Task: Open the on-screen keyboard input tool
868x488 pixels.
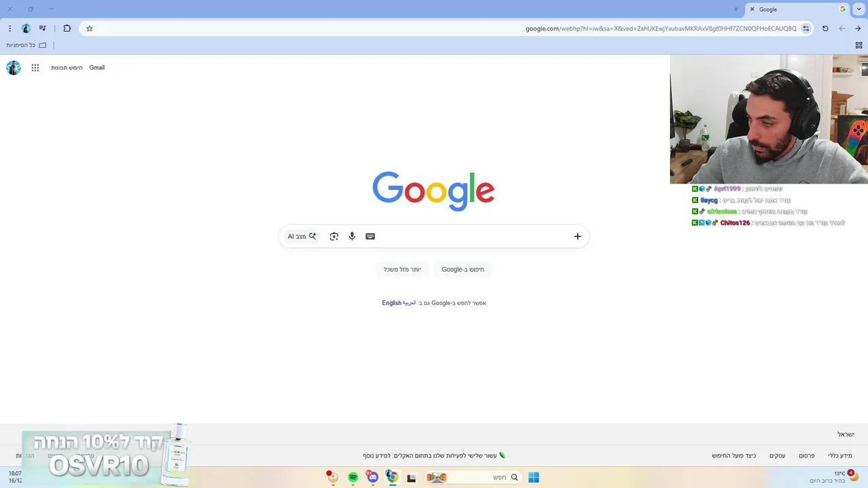Action: [370, 237]
